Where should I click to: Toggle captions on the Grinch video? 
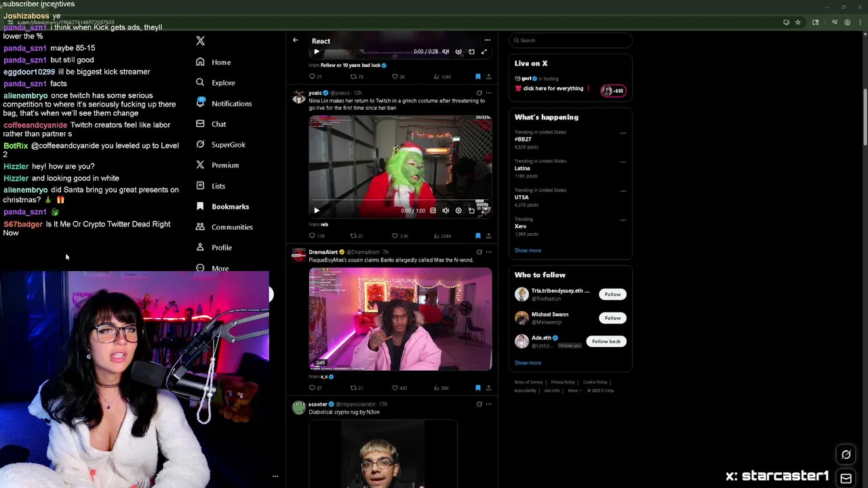pos(433,211)
